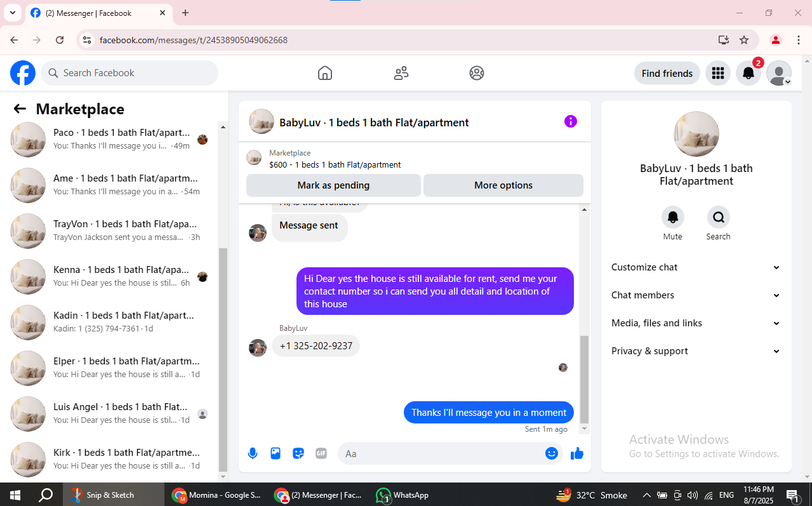Go to the Home feed icon
The image size is (812, 506).
click(325, 73)
